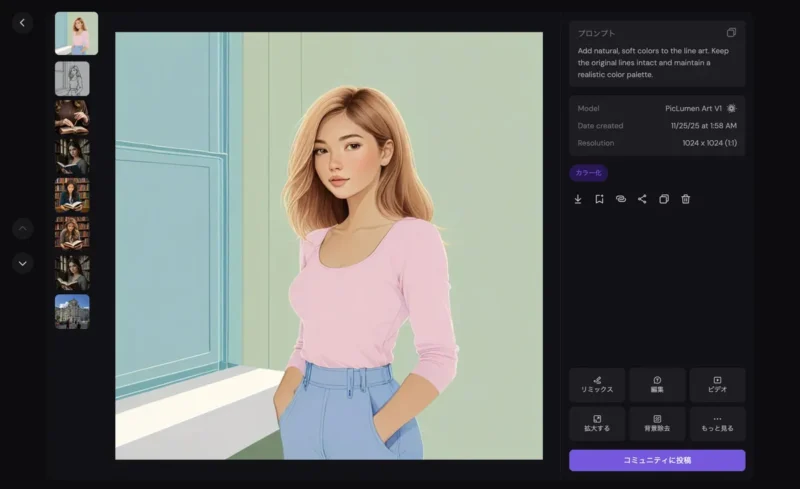Click the カラー化 tag
The height and width of the screenshot is (489, 800).
point(589,173)
